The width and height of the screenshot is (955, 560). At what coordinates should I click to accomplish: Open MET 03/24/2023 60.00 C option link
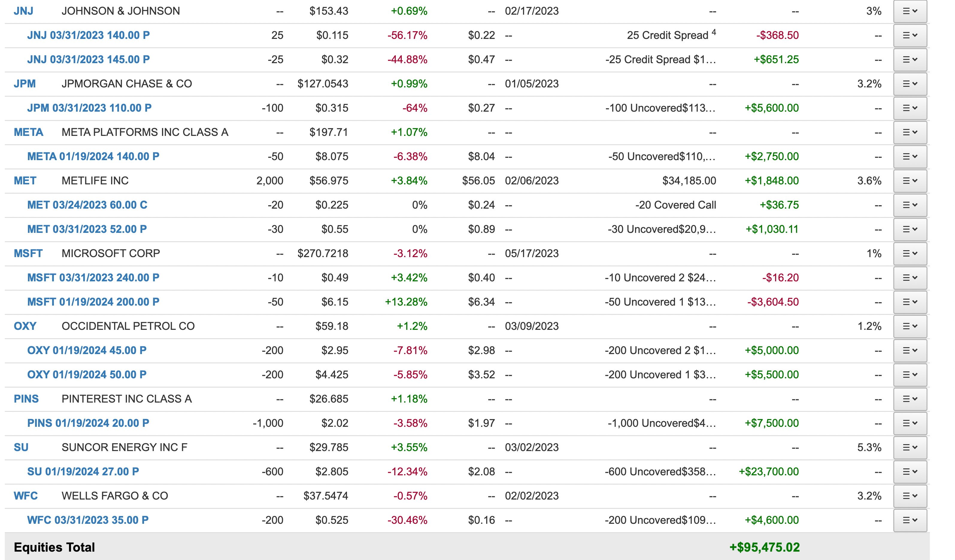coord(87,205)
